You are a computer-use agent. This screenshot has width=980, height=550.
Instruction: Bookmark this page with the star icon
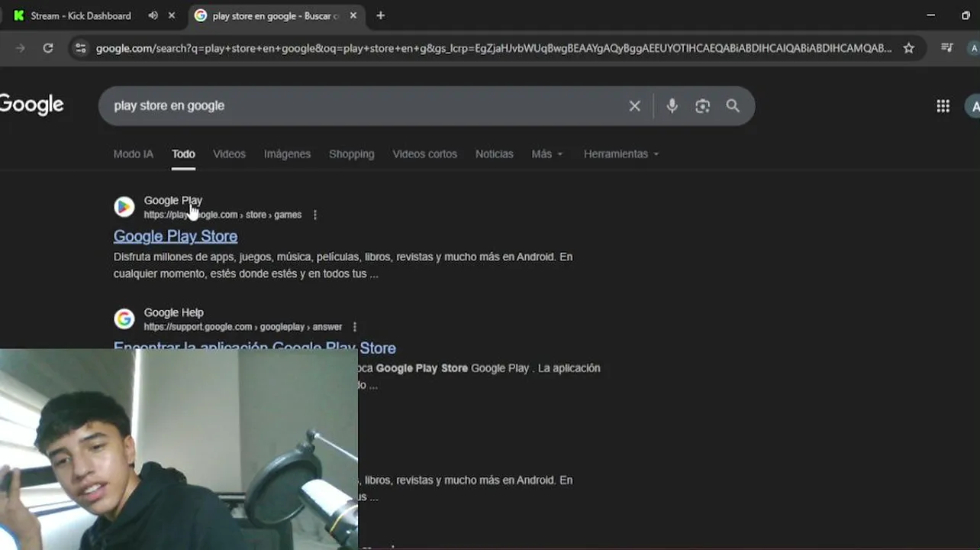coord(908,48)
